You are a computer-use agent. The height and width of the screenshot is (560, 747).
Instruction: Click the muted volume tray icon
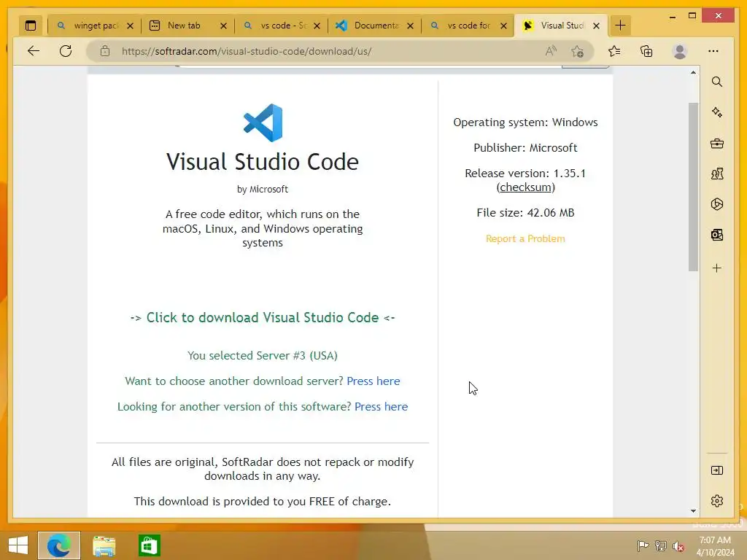[678, 545]
